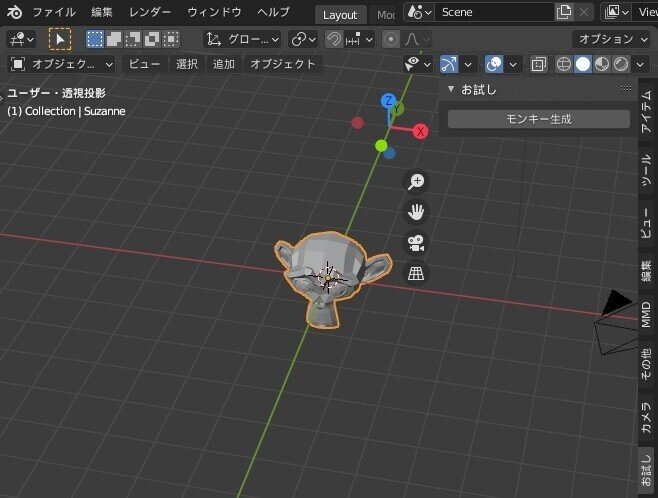Open the ビュー viewport menu
658x498 pixels.
[144, 64]
